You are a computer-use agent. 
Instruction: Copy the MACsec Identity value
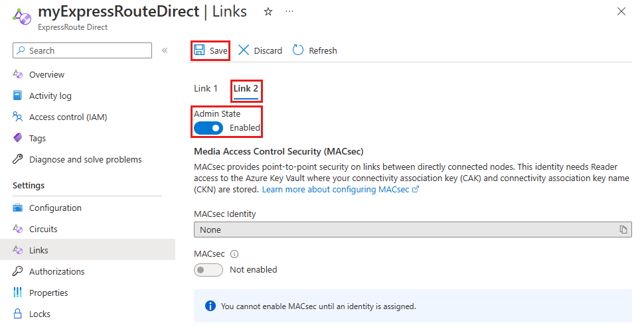pyautogui.click(x=623, y=230)
